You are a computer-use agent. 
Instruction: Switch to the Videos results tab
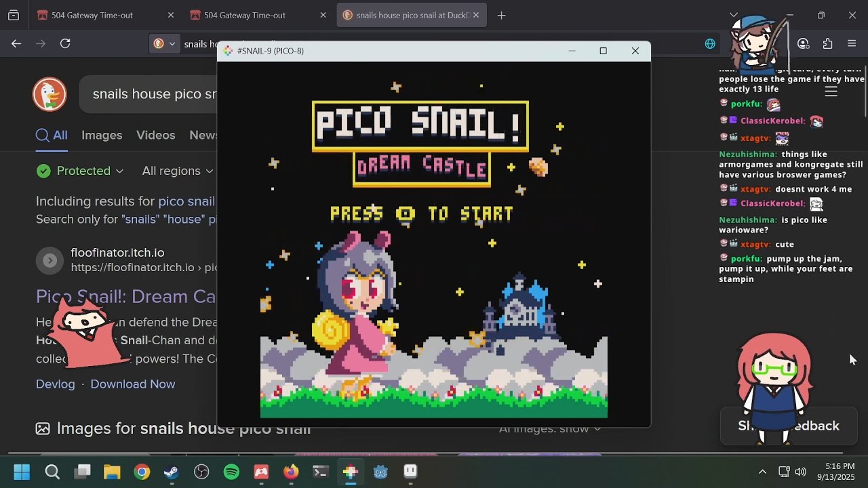coord(156,135)
